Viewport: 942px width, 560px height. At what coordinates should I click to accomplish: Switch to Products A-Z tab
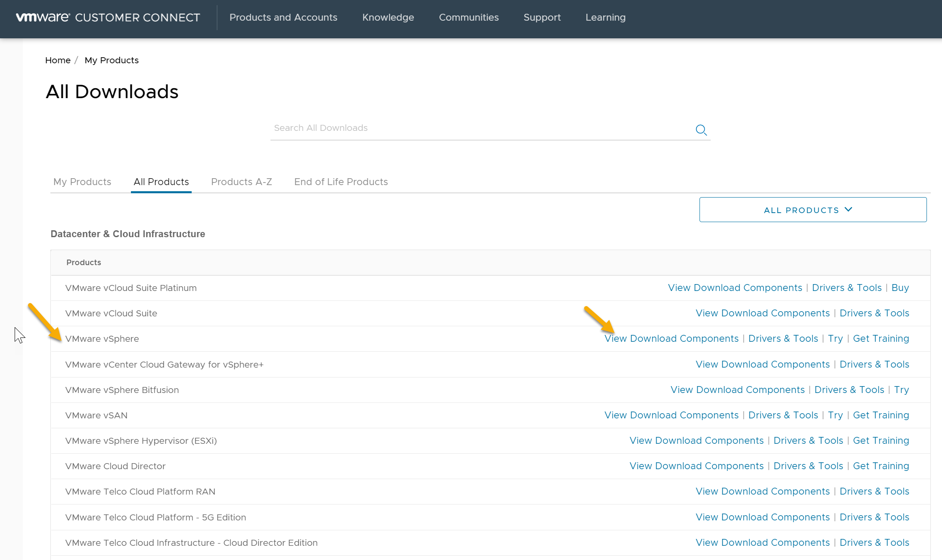click(x=241, y=182)
